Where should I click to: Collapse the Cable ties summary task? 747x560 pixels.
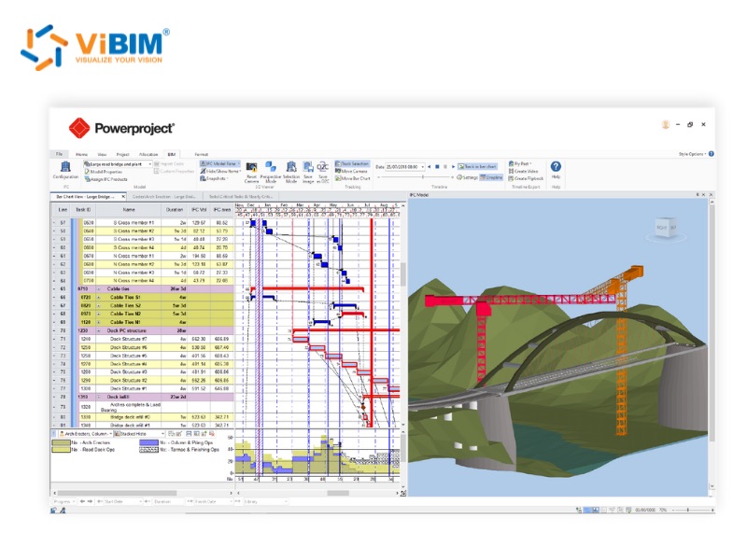coord(99,289)
